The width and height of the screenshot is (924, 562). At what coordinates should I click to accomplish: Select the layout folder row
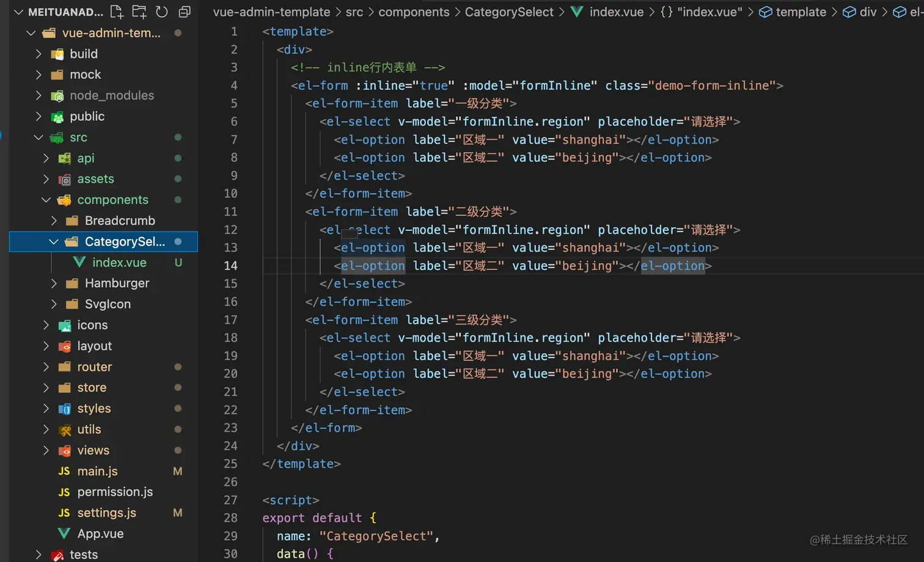[x=104, y=346]
